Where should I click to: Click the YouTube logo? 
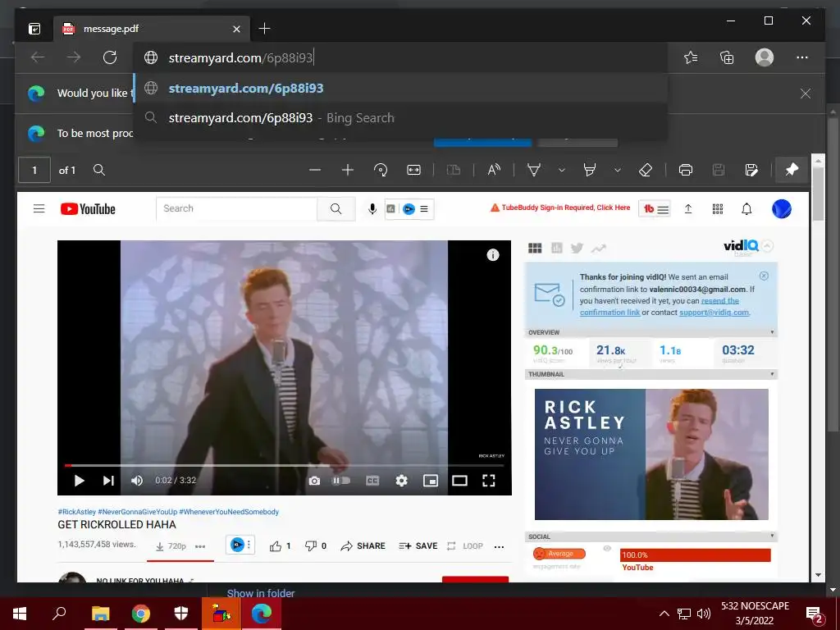click(x=88, y=209)
